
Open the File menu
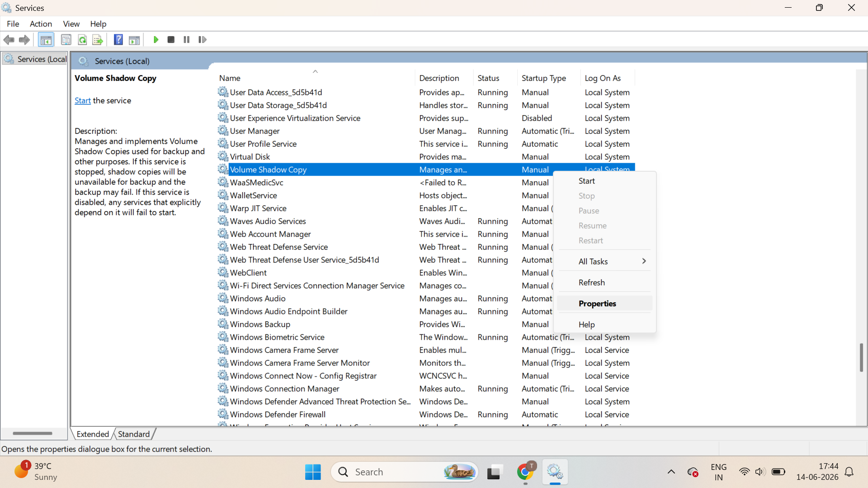pos(13,23)
